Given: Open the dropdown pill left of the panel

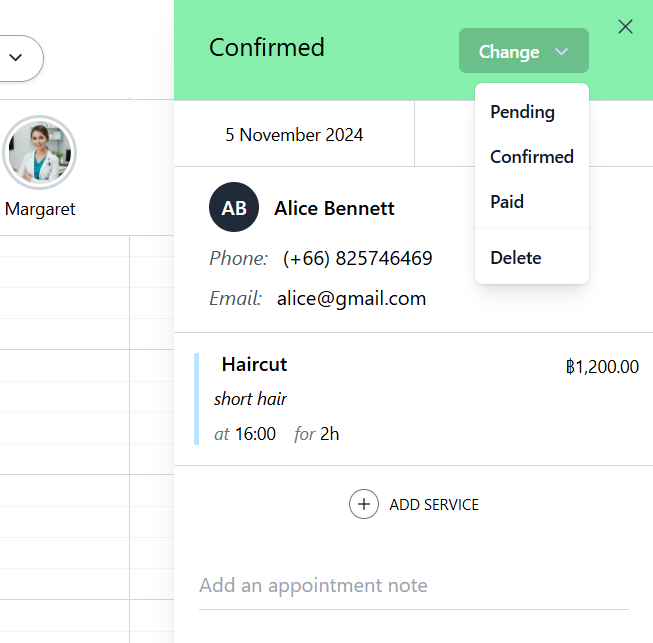Looking at the screenshot, I should tap(17, 58).
